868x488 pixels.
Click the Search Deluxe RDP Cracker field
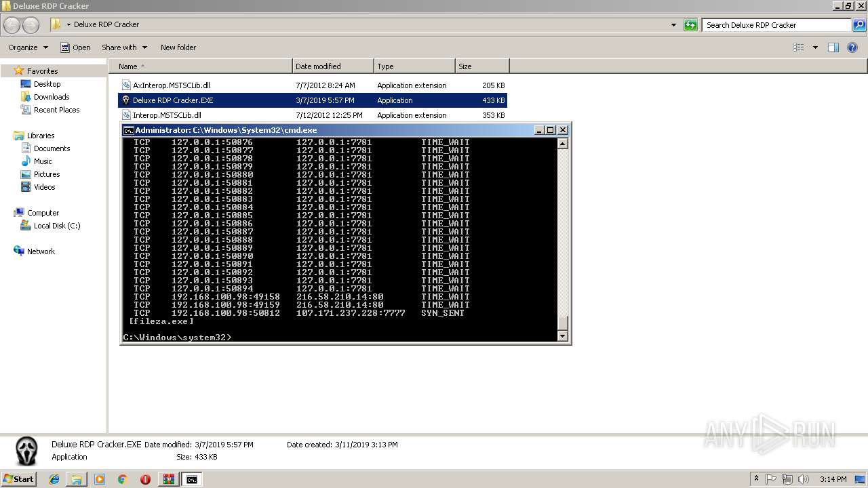777,25
